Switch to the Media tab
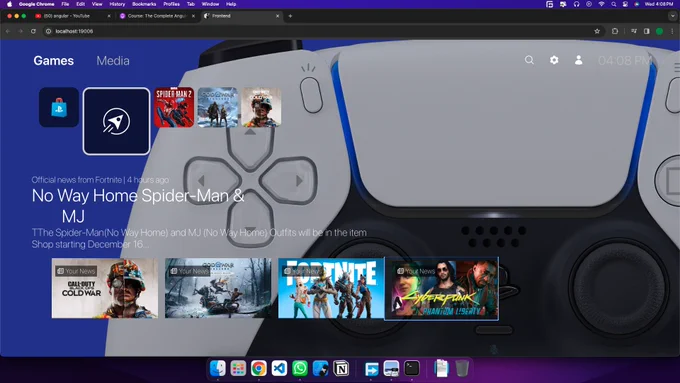 click(x=113, y=61)
